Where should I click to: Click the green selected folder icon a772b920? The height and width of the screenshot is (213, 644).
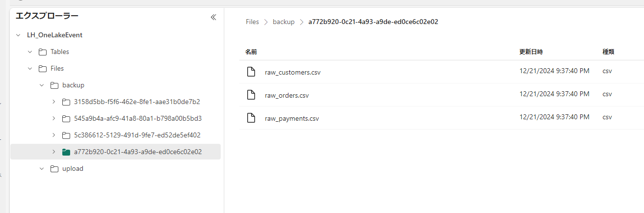tap(66, 152)
